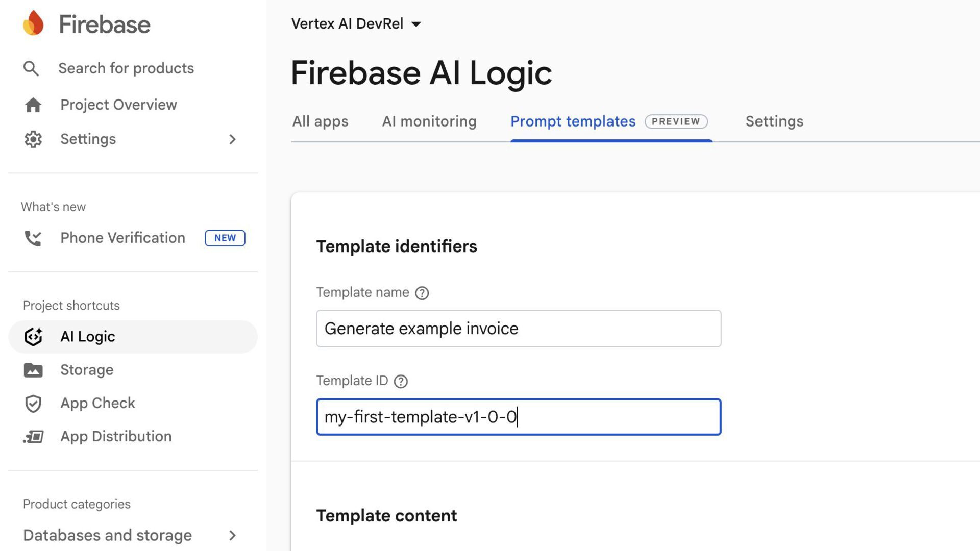Click the search magnifier icon
980x551 pixels.
[x=31, y=68]
